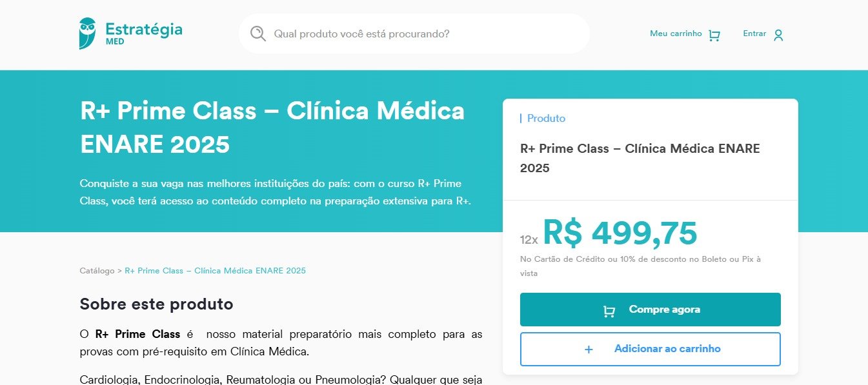The height and width of the screenshot is (385, 868).
Task: Click the product name inside purchase card
Action: point(640,158)
